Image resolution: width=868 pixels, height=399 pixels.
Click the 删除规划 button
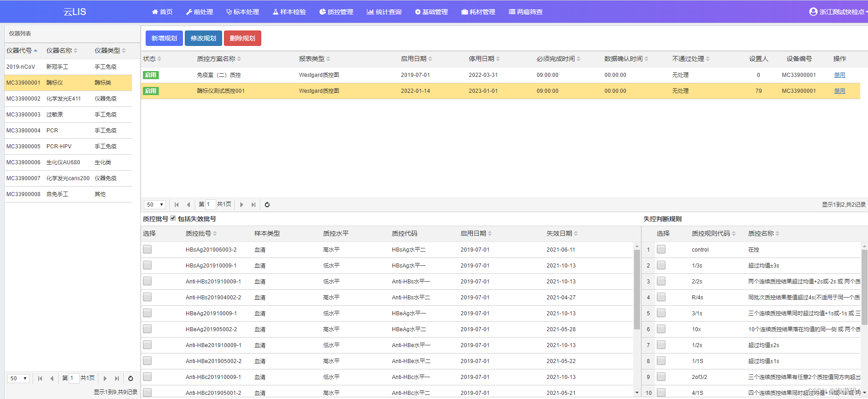pyautogui.click(x=243, y=38)
